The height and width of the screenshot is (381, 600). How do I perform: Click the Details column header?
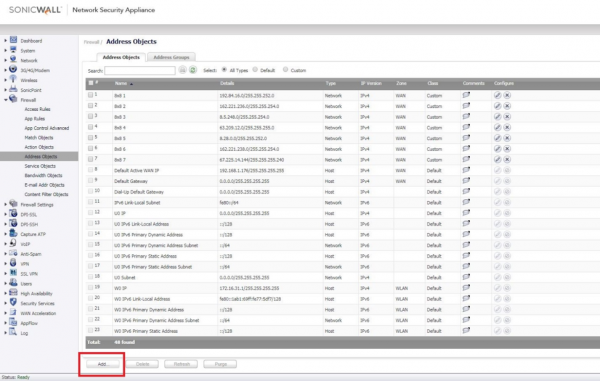pos(227,83)
